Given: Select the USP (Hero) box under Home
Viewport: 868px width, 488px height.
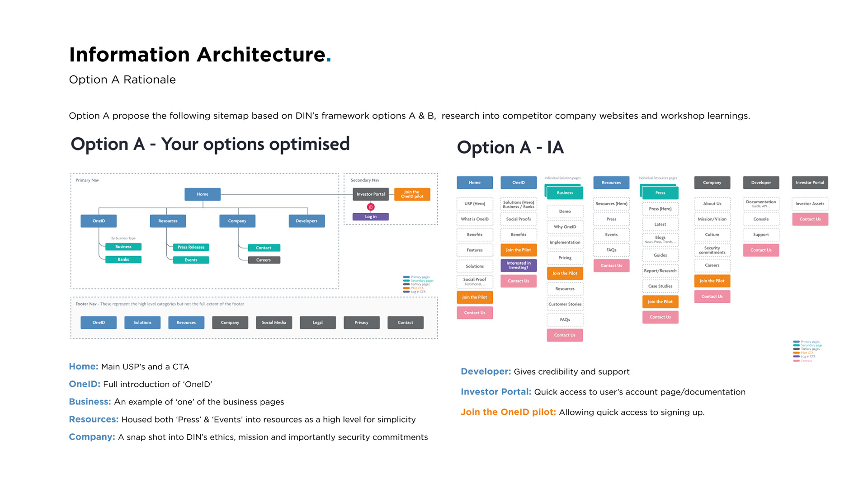Looking at the screenshot, I should pyautogui.click(x=475, y=204).
